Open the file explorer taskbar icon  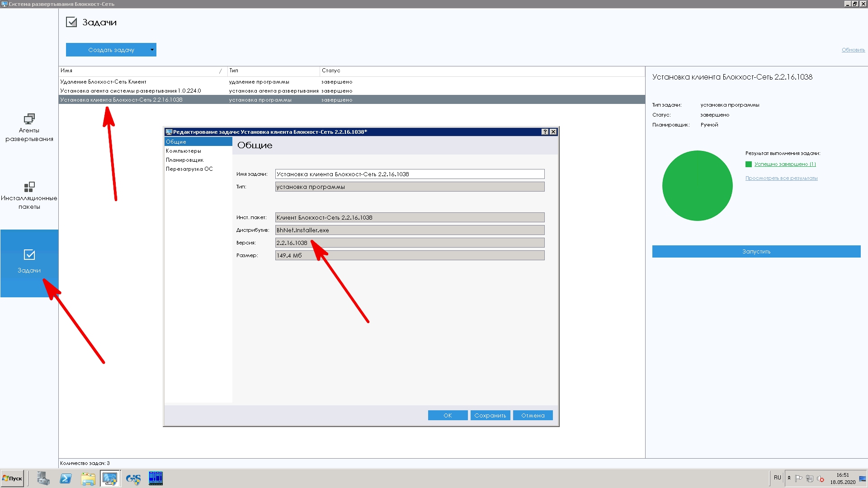[x=88, y=478]
